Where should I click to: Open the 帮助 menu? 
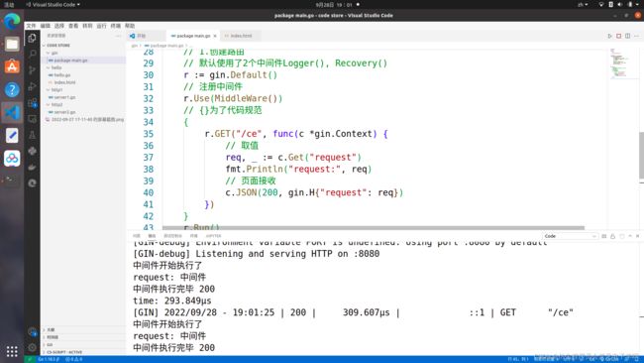[130, 26]
